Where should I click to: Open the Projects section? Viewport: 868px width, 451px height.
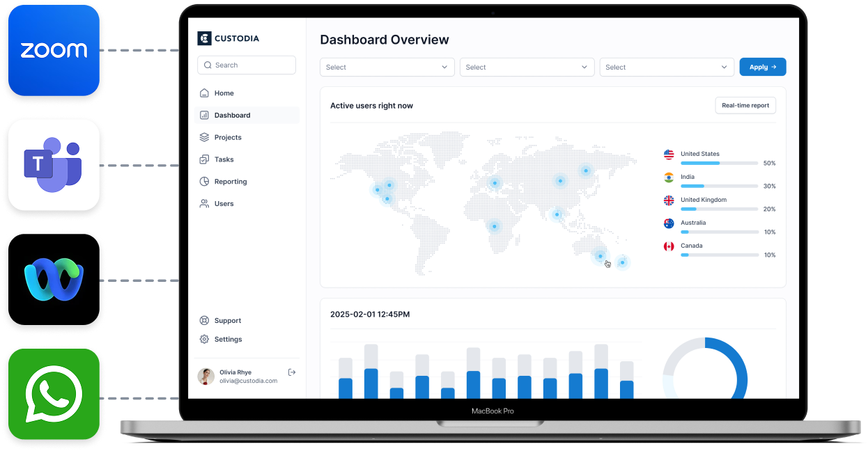247,137
